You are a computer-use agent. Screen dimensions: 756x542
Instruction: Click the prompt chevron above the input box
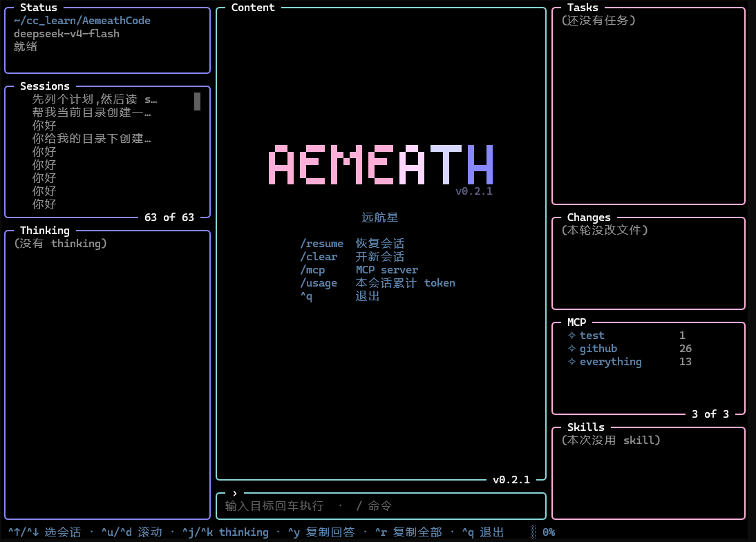click(x=235, y=494)
